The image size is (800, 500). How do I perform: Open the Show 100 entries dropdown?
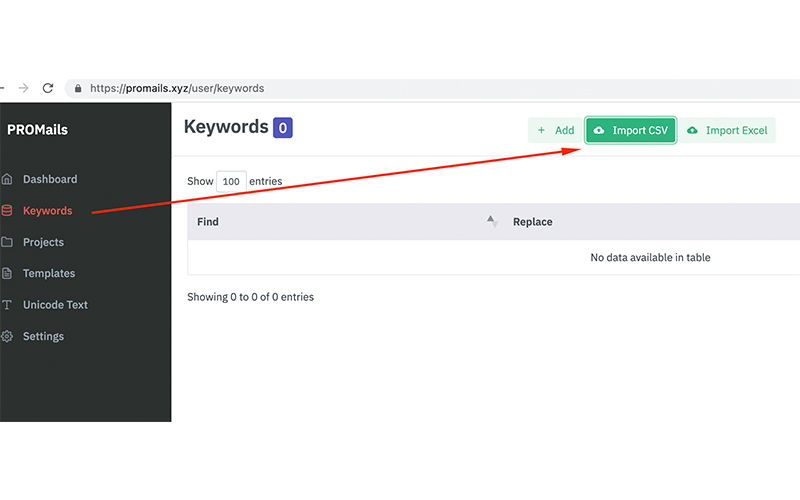[x=231, y=182]
